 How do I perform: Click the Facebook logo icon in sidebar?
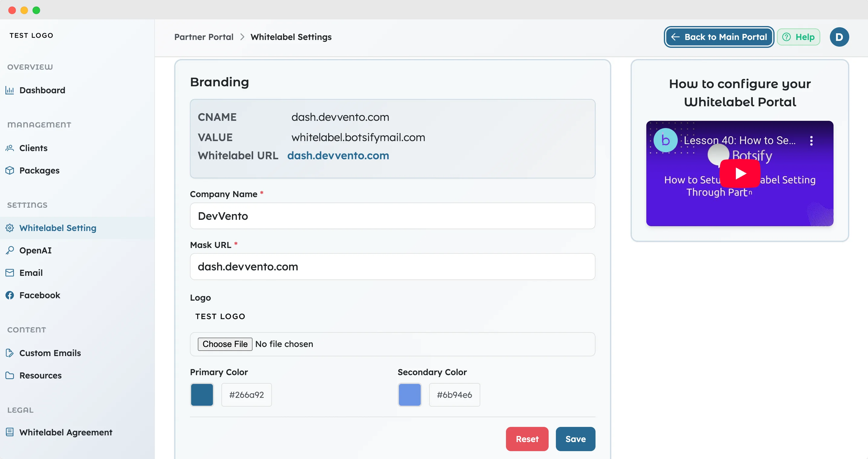(x=10, y=295)
